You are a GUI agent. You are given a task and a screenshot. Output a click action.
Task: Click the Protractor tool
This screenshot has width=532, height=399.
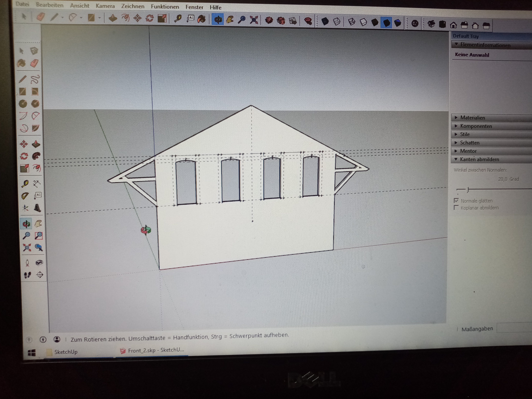tap(25, 196)
